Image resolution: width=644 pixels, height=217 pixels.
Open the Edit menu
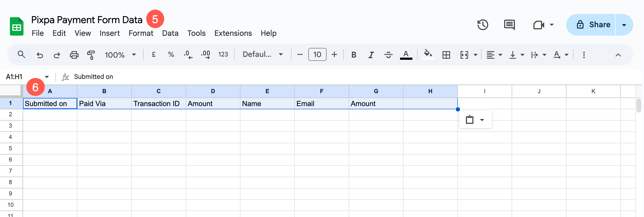tap(59, 33)
